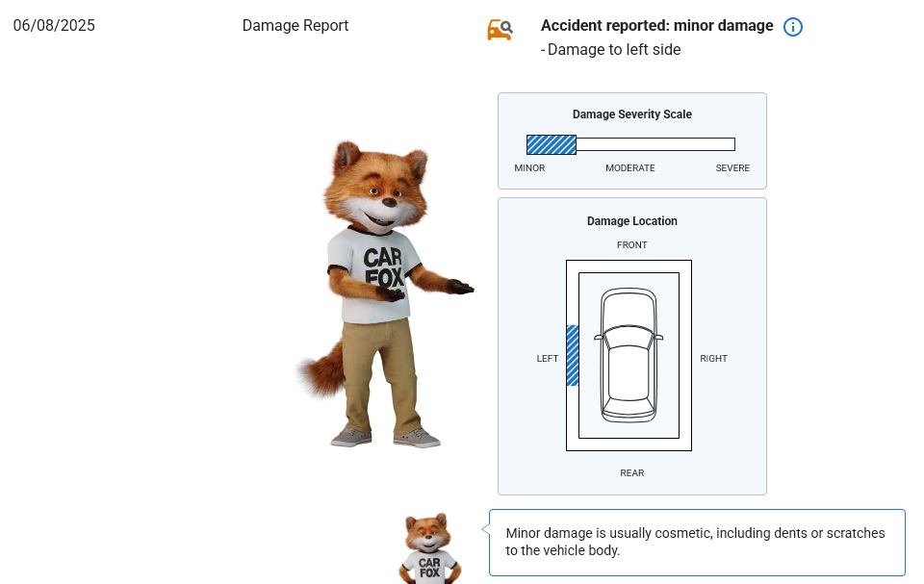The height and width of the screenshot is (584, 924).
Task: Toggle the MINOR severity indicator
Action: (x=529, y=167)
